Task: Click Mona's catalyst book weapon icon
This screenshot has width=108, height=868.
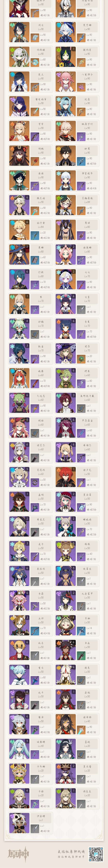Action: pyautogui.click(x=35, y=260)
